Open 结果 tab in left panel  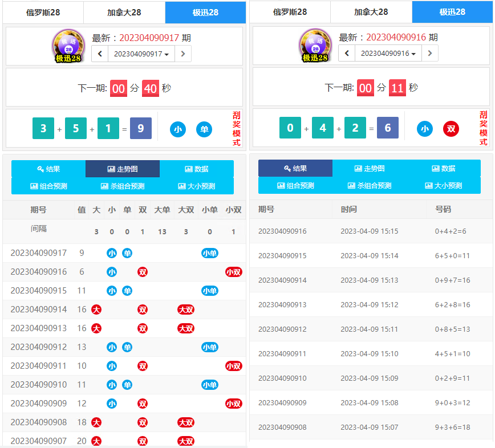(x=48, y=169)
